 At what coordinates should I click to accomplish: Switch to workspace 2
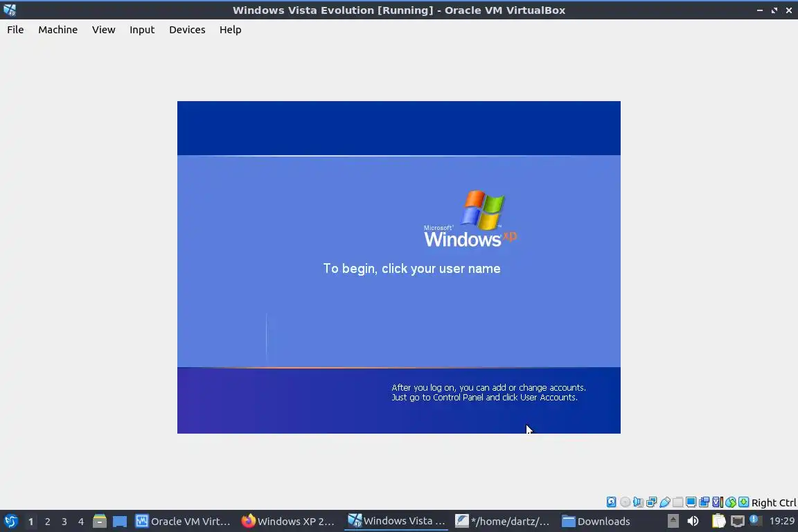[47, 522]
